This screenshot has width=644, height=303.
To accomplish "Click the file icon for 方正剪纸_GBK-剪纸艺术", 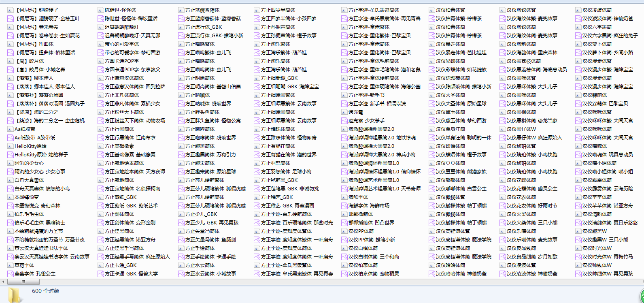I will pos(101,206).
